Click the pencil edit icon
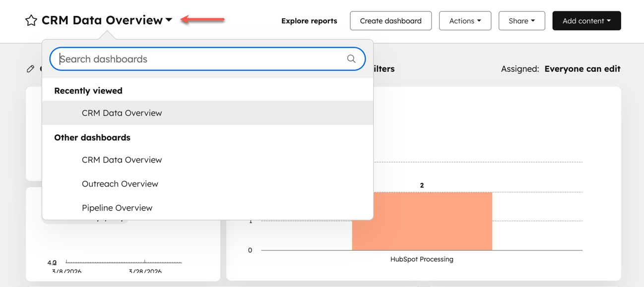 pos(31,69)
